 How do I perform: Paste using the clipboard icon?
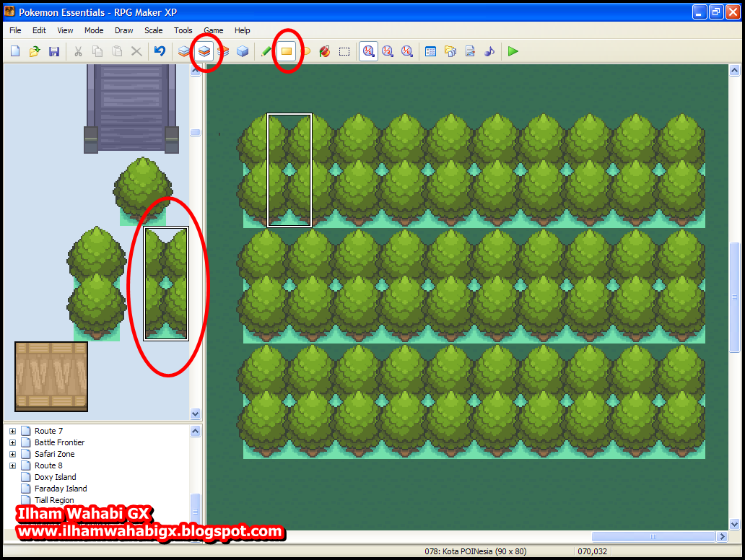(x=117, y=51)
